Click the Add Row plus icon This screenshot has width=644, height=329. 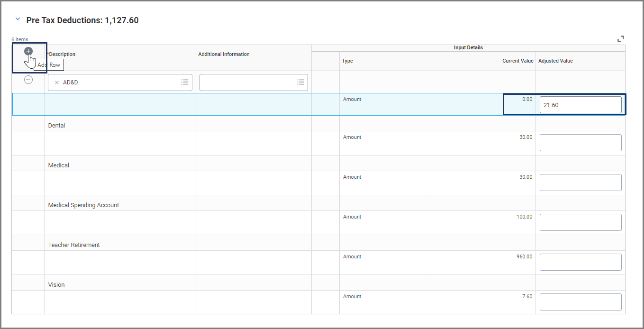pyautogui.click(x=28, y=51)
